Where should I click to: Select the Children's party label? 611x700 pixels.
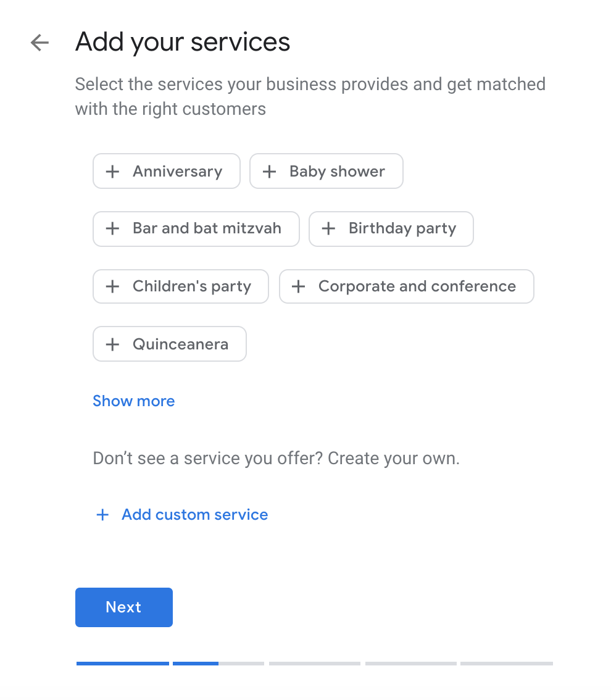tap(191, 286)
